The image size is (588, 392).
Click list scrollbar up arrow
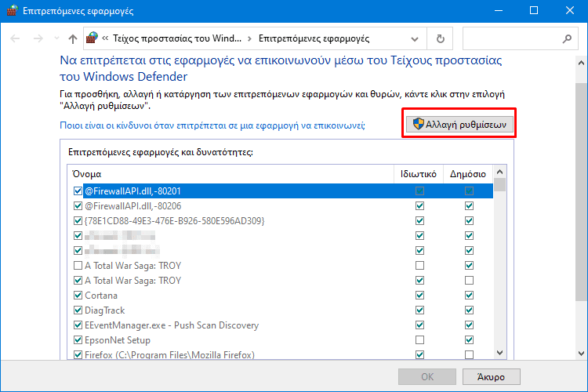(x=499, y=172)
